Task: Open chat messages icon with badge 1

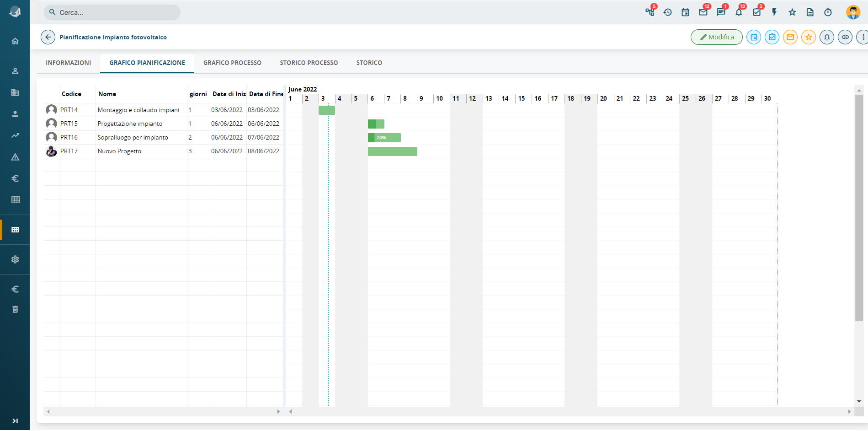Action: [721, 12]
